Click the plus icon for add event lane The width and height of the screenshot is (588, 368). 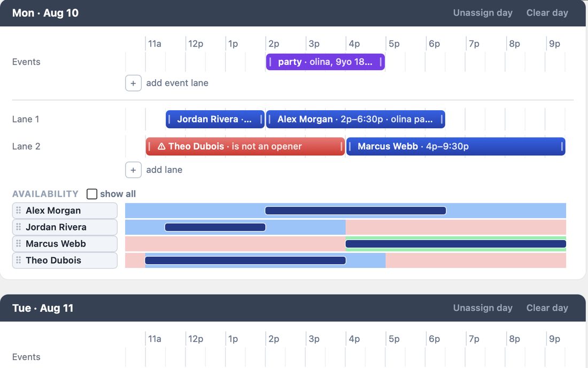click(x=133, y=83)
